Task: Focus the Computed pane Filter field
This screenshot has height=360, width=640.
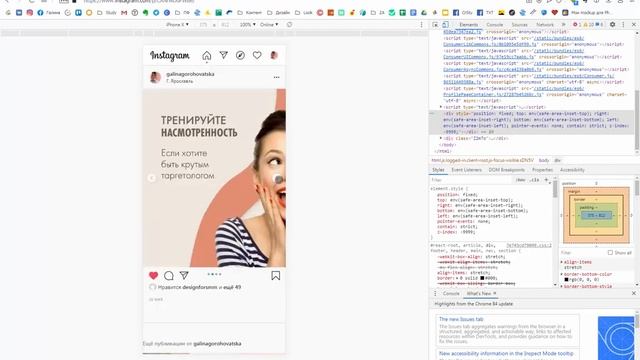Action: pos(583,253)
